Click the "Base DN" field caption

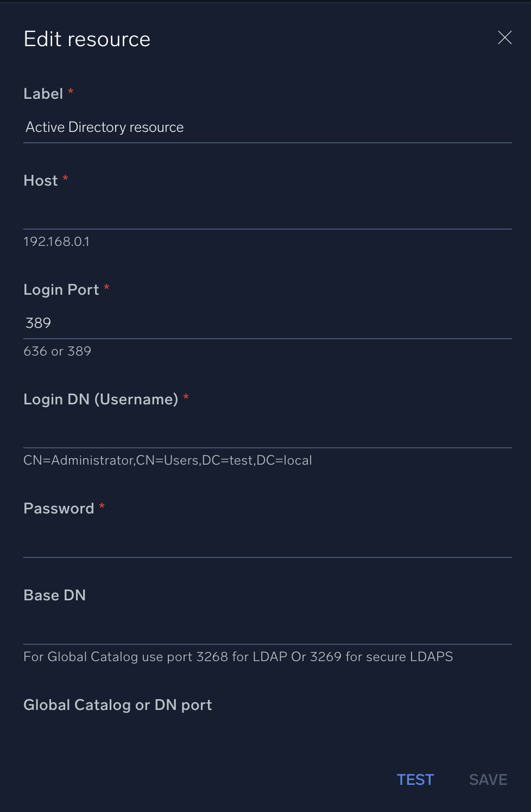pyautogui.click(x=55, y=595)
